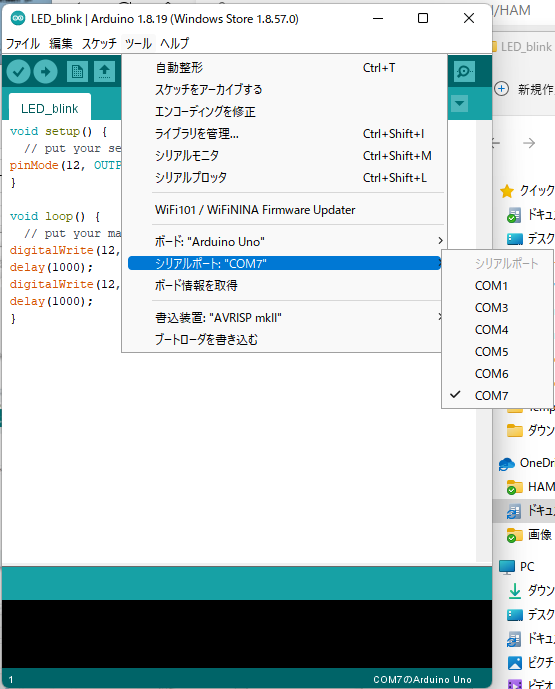Click the ツール menu
Viewport: 555px width, 689px height.
(138, 43)
